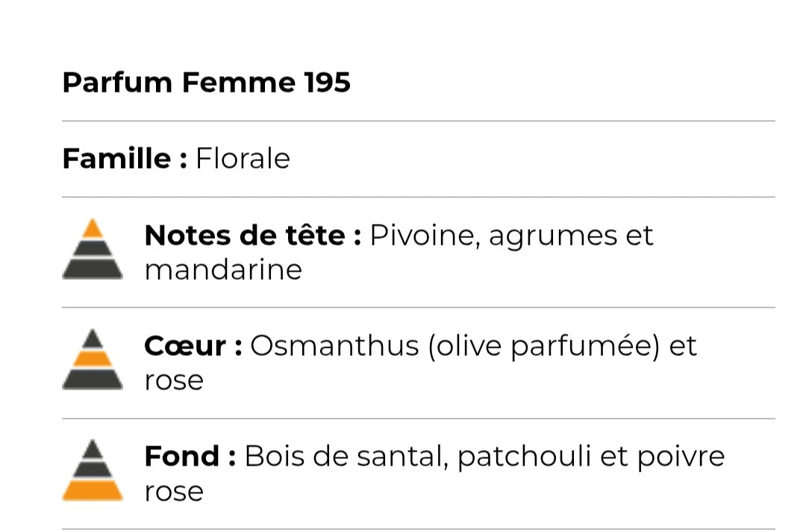Click the word poivre

pyautogui.click(x=680, y=457)
